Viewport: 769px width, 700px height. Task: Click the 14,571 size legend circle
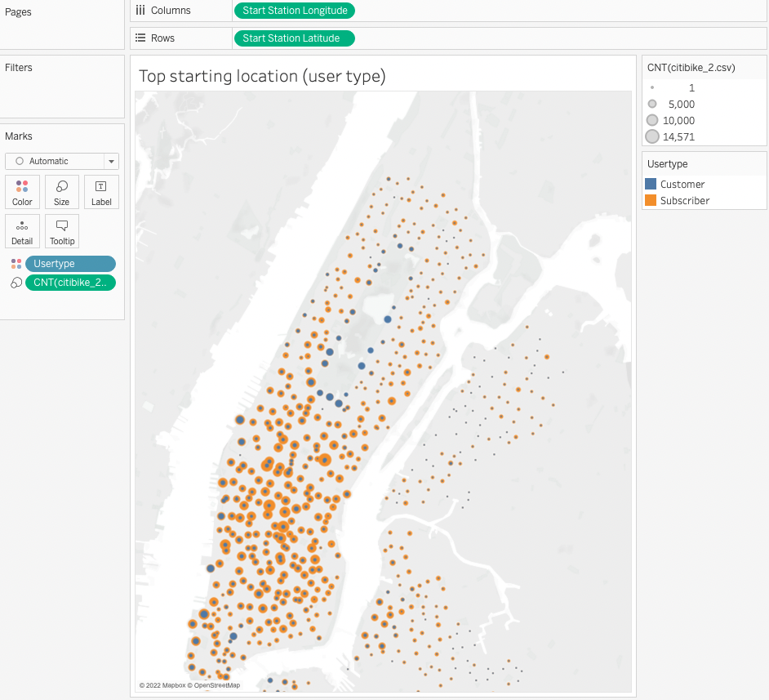652,136
